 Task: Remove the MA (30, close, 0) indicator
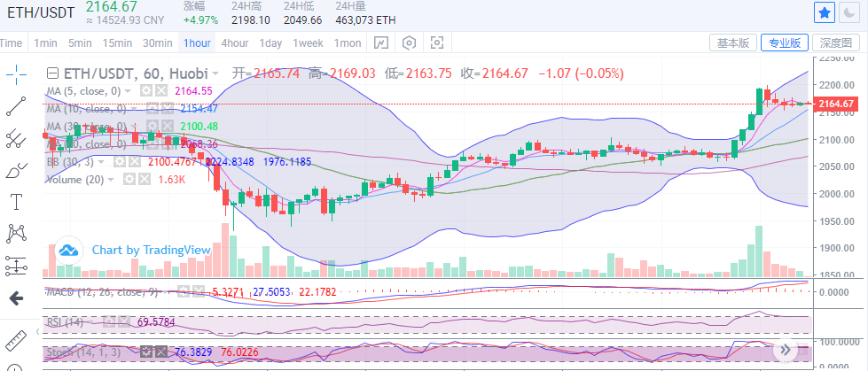pos(167,127)
